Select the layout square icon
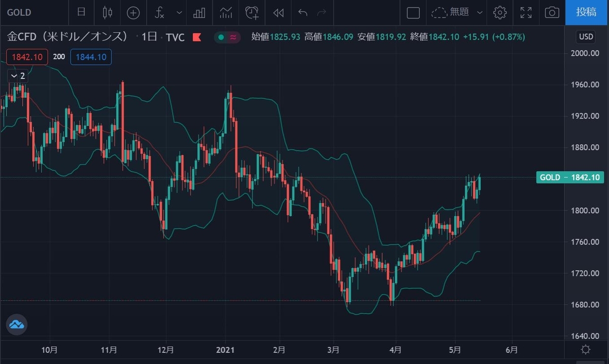 [414, 12]
